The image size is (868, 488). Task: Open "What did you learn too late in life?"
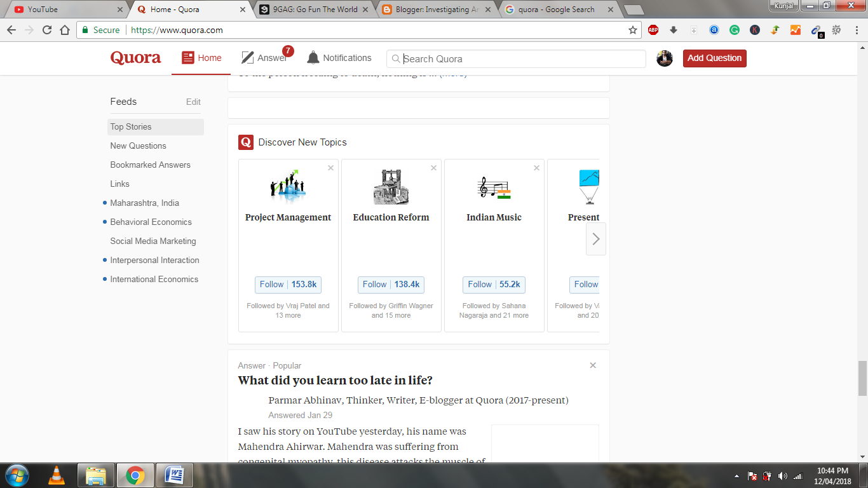tap(337, 380)
